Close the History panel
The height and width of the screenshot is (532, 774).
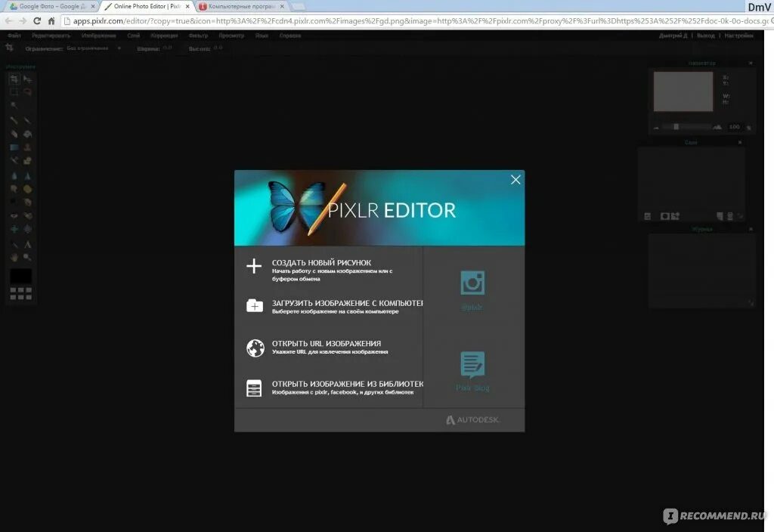751,229
